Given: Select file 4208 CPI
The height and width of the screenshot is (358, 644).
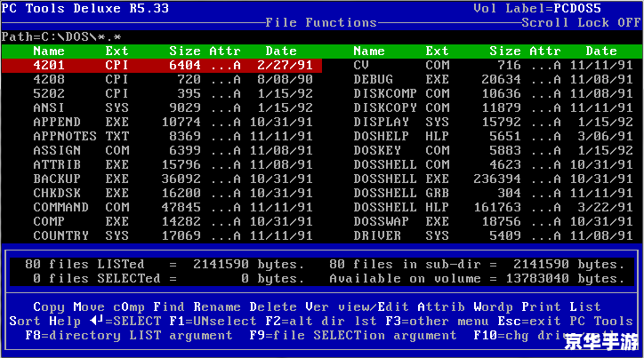Looking at the screenshot, I should click(173, 80).
